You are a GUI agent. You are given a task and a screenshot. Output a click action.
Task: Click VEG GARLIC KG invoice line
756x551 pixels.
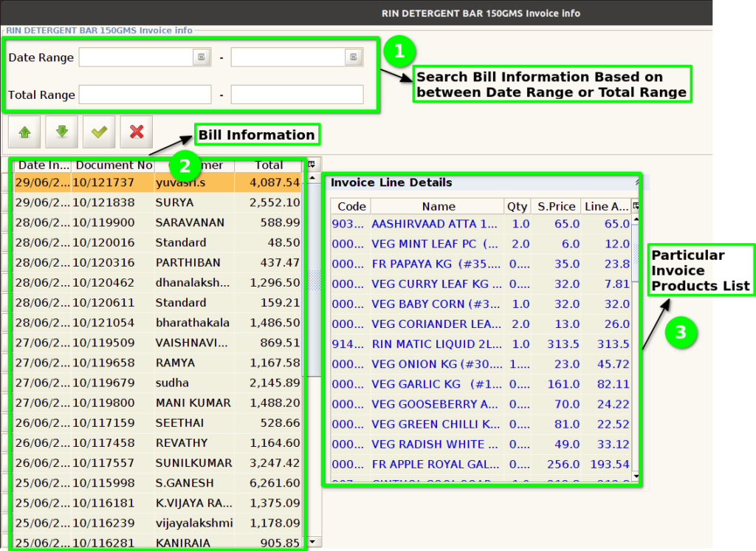coord(481,384)
